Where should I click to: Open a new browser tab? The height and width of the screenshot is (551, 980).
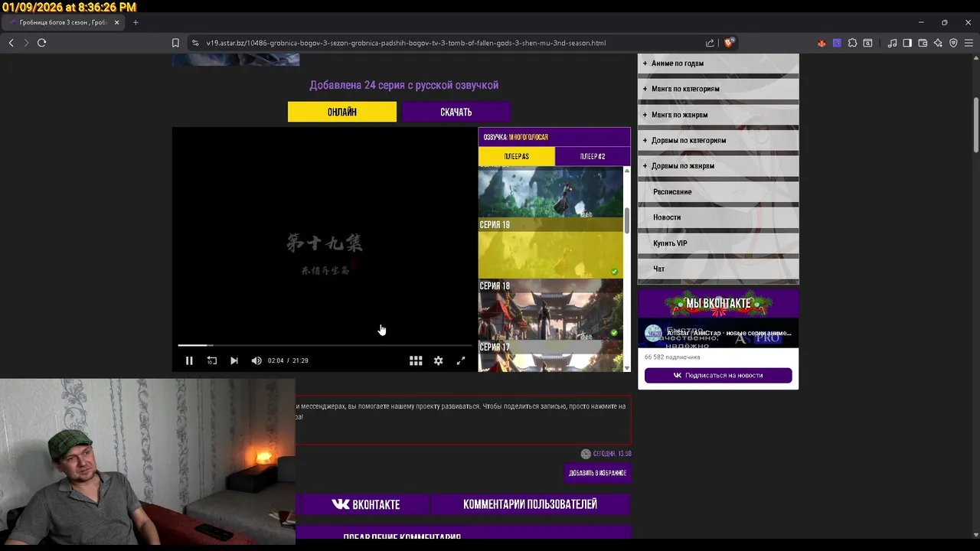click(x=136, y=22)
